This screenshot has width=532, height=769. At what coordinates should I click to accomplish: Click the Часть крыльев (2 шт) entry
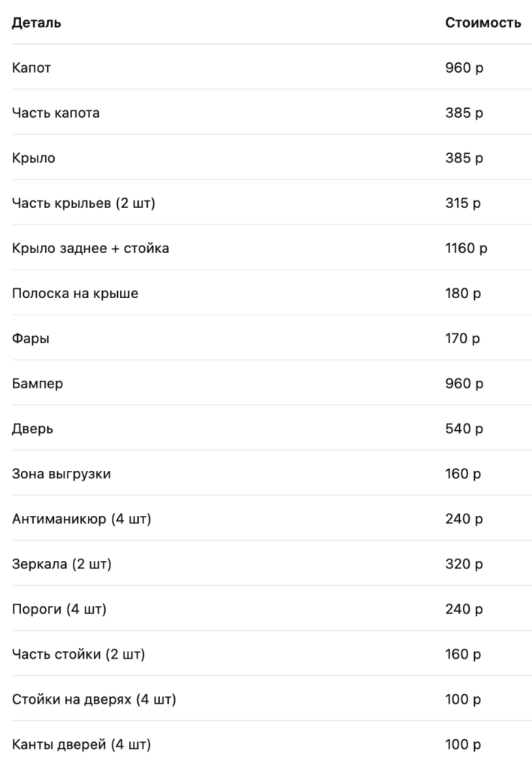pos(83,204)
